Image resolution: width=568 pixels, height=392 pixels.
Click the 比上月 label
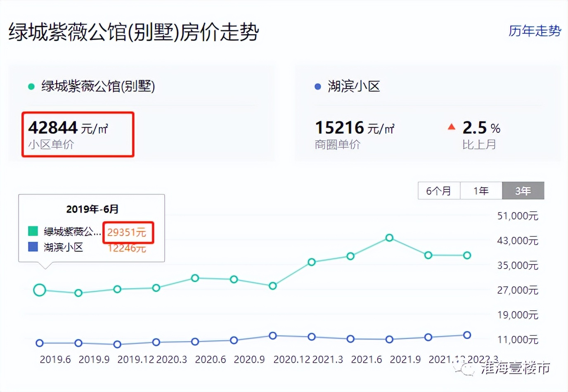pyautogui.click(x=479, y=144)
